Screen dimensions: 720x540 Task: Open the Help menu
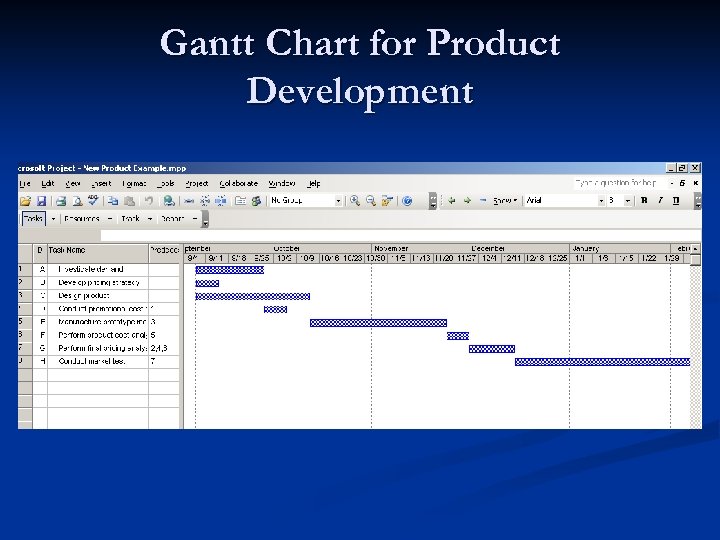coord(314,184)
